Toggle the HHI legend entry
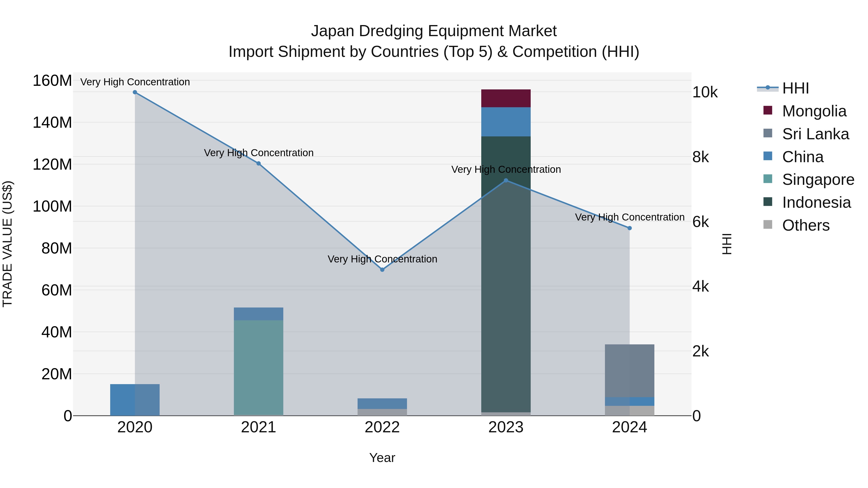Viewport: 868px width, 488px height. [783, 88]
